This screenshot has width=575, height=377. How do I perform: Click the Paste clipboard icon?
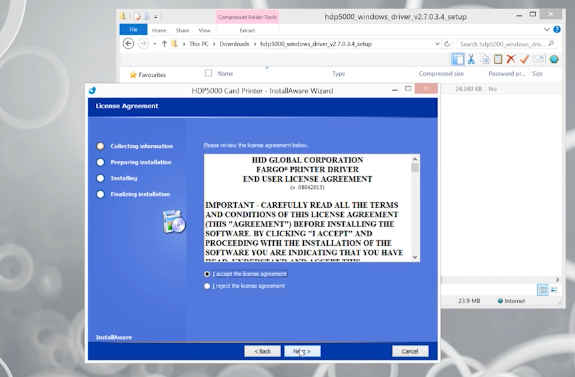[x=498, y=59]
